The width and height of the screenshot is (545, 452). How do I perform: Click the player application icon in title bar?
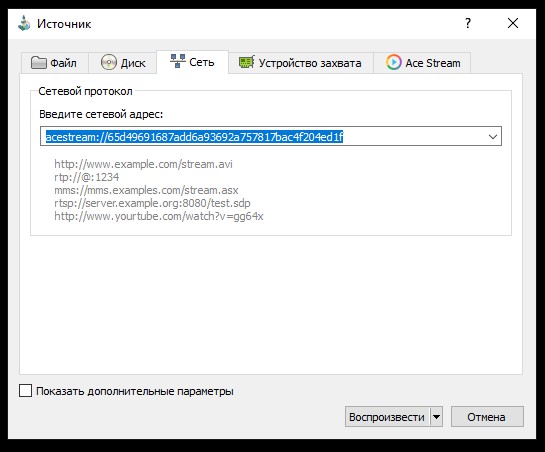pos(24,24)
